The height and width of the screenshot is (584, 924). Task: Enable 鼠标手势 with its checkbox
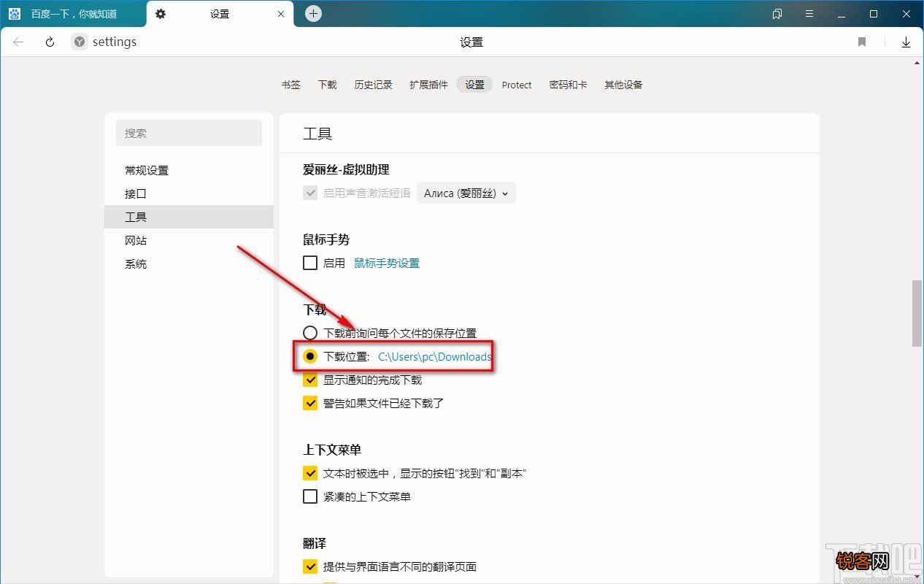(310, 263)
